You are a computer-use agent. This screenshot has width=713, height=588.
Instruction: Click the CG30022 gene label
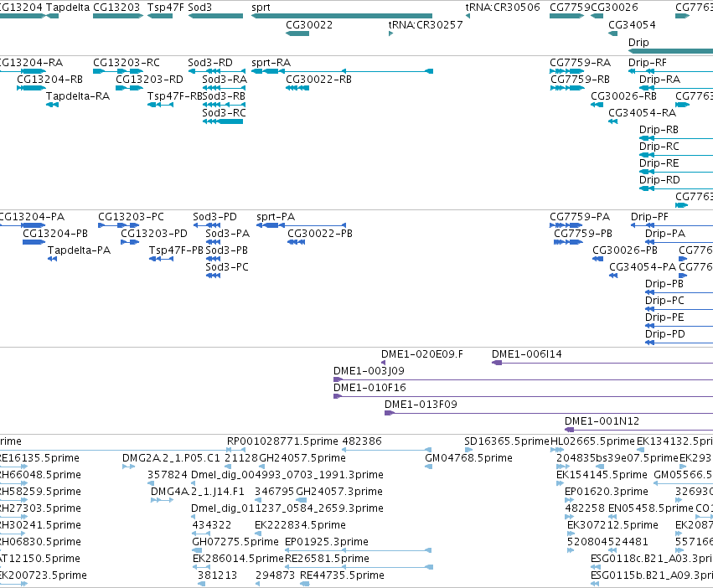309,25
